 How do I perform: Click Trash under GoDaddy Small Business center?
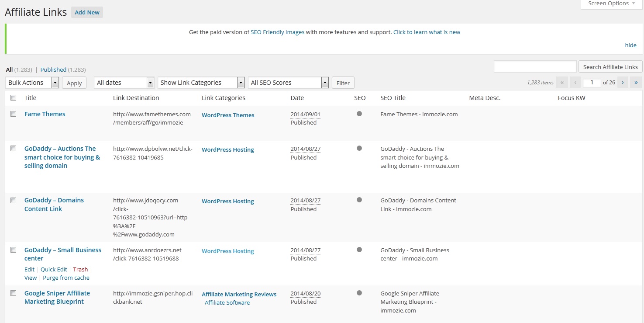[80, 269]
